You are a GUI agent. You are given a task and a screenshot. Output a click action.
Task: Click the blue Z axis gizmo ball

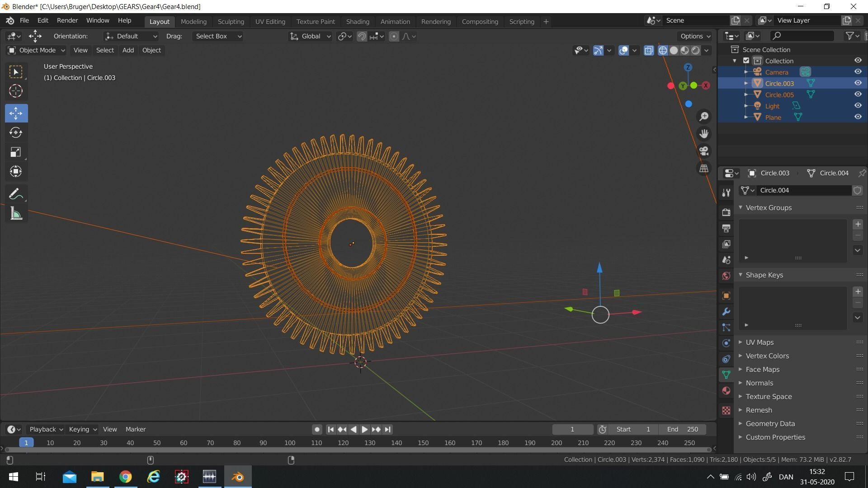coord(688,67)
